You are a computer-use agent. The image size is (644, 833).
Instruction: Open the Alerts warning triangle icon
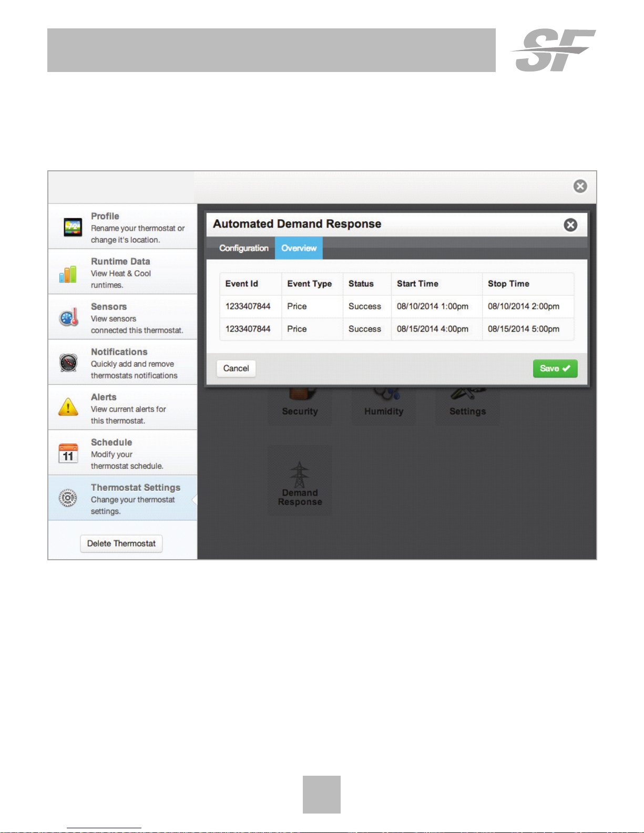coord(68,407)
